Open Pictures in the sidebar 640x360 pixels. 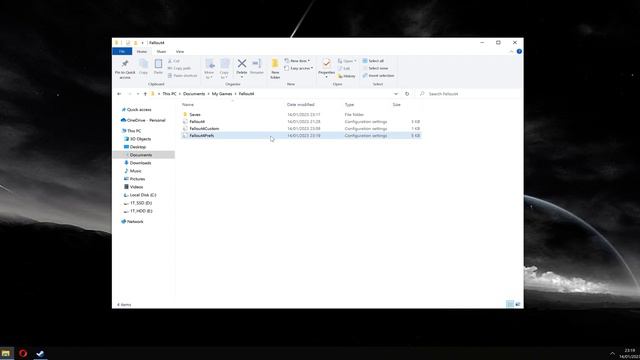(137, 179)
